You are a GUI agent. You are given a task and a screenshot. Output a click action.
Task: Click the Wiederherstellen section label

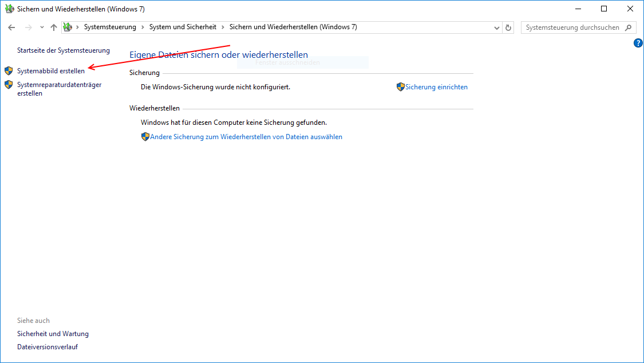pyautogui.click(x=155, y=108)
